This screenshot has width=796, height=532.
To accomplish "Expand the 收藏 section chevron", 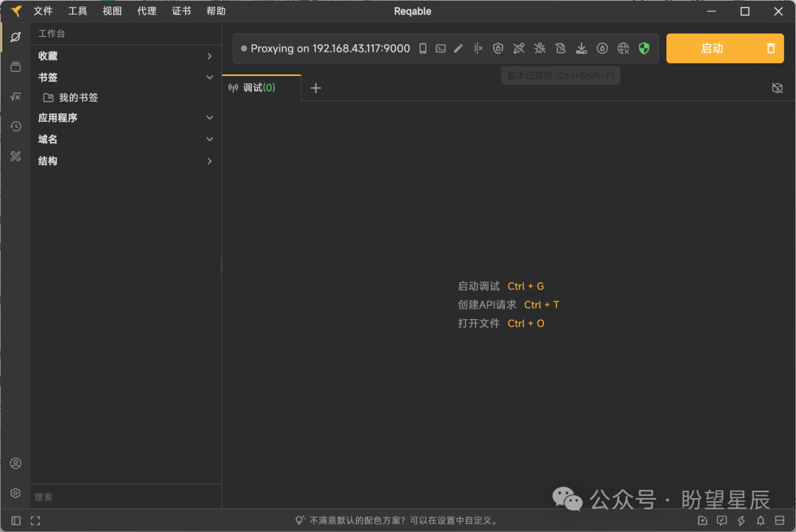I will point(209,56).
